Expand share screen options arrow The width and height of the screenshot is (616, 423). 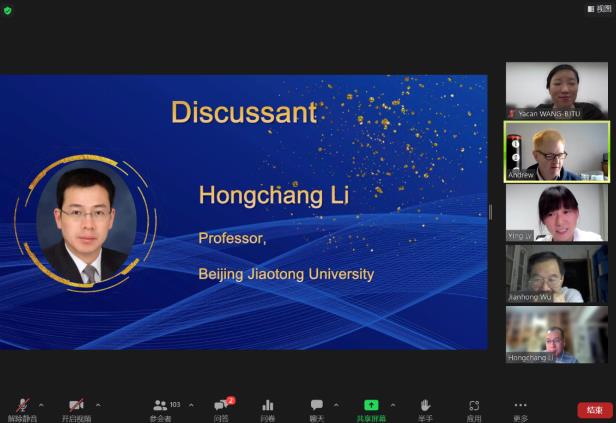393,405
